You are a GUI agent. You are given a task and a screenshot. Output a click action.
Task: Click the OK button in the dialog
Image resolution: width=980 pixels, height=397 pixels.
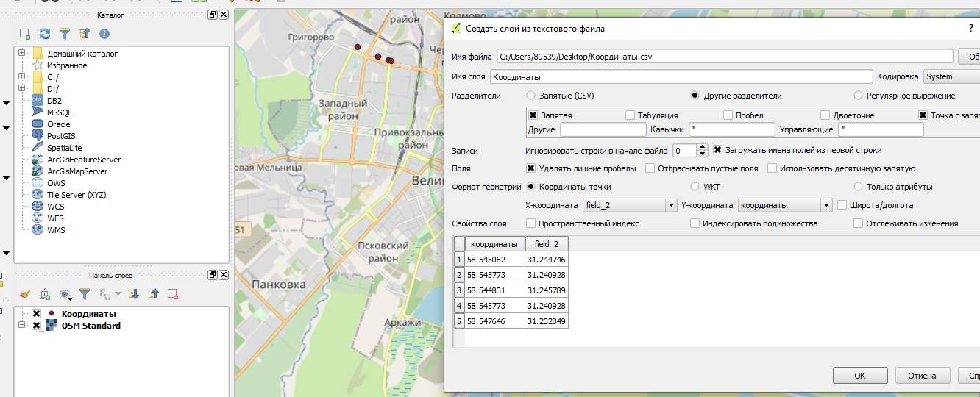[x=860, y=376]
